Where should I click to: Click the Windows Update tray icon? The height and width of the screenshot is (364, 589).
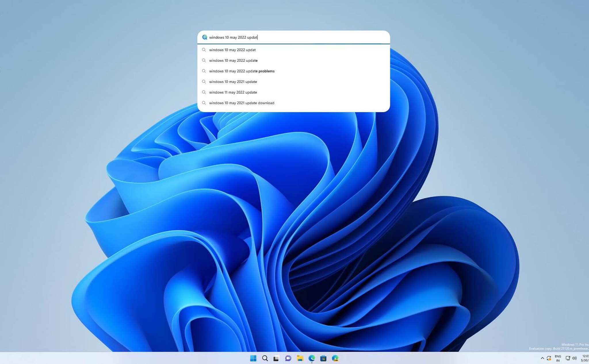549,358
